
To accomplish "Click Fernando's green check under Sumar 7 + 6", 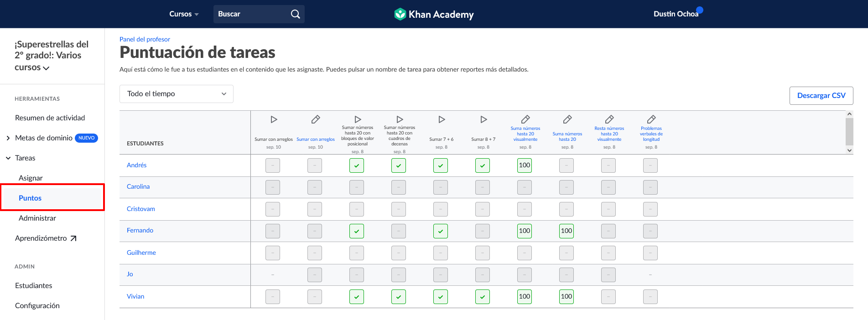I will [x=441, y=231].
